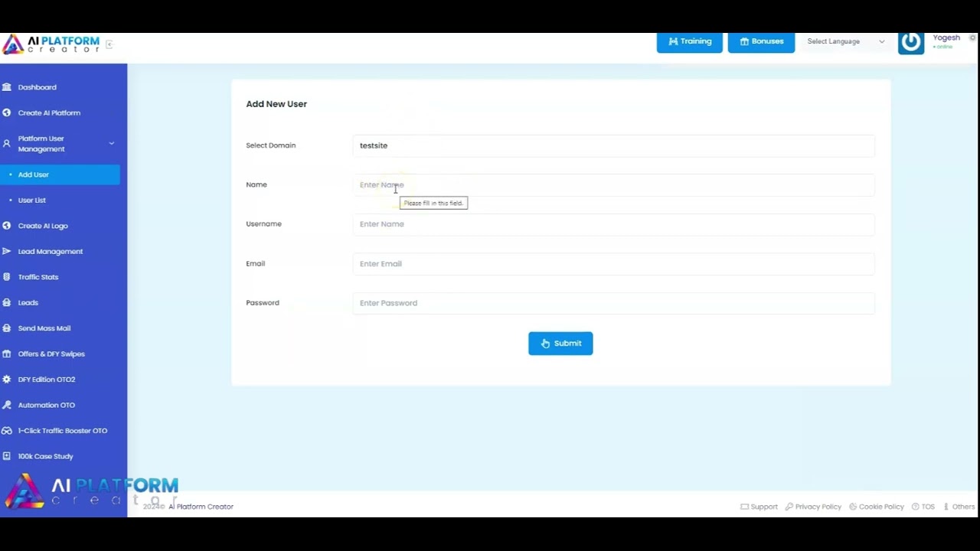Viewport: 980px width, 551px height.
Task: Click the Create AI Platform icon
Action: pyautogui.click(x=7, y=112)
